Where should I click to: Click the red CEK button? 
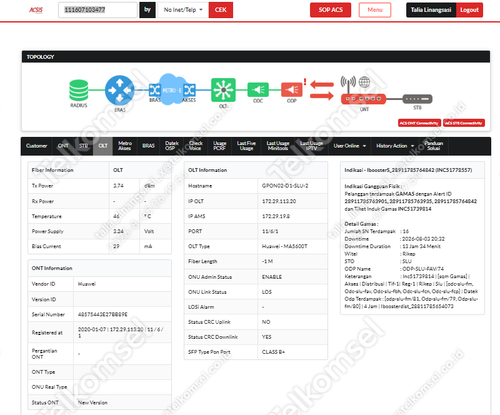click(x=221, y=10)
